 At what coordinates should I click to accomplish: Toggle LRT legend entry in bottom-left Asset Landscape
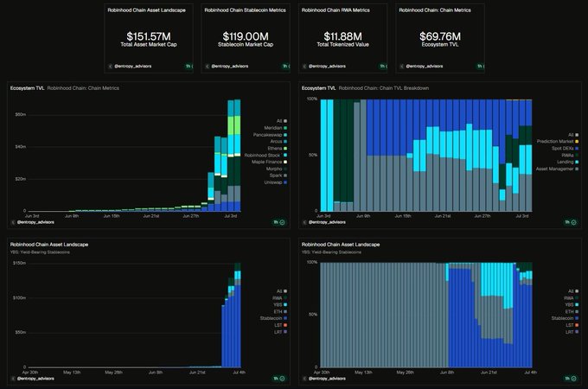[280, 332]
